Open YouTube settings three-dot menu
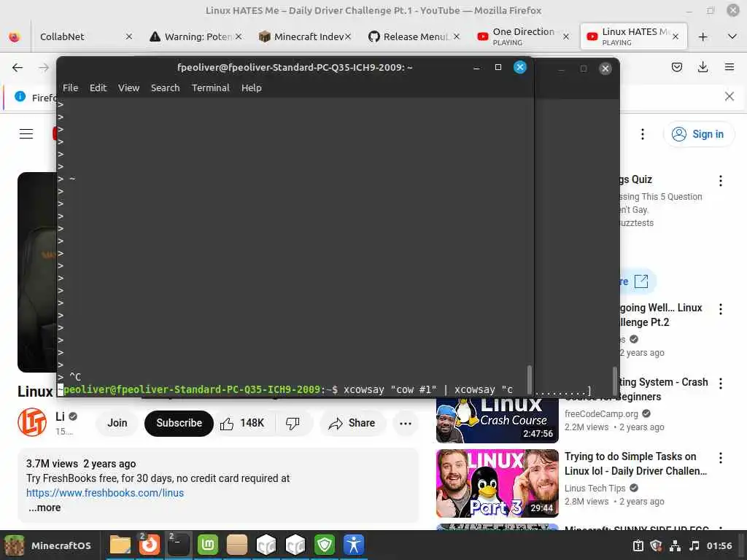This screenshot has height=560, width=747. coord(642,134)
